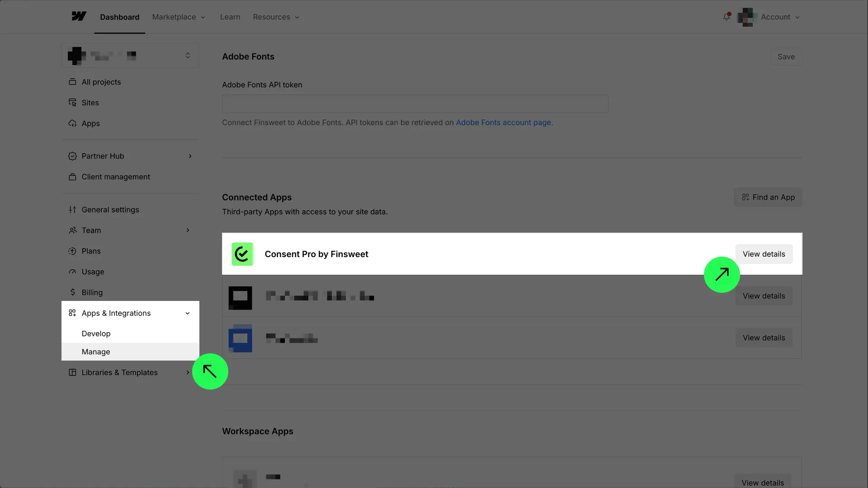
Task: View details for the third connected app
Action: pos(764,338)
